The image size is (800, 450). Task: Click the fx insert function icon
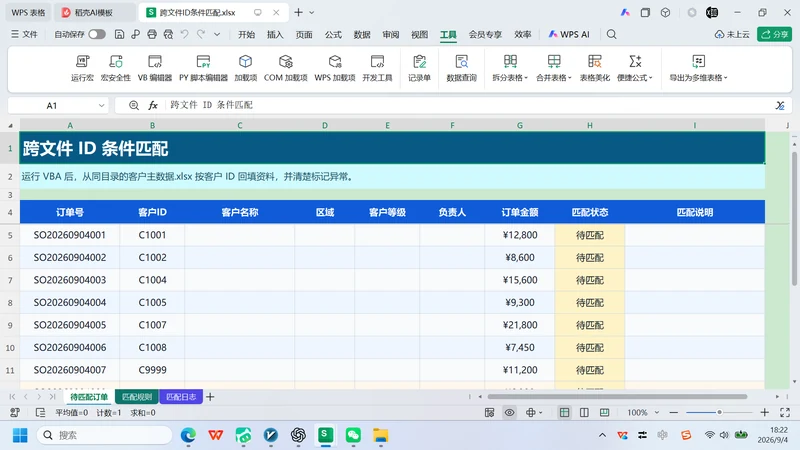(153, 105)
